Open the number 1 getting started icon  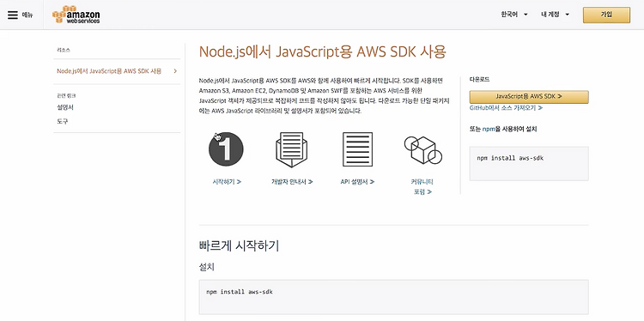click(226, 149)
